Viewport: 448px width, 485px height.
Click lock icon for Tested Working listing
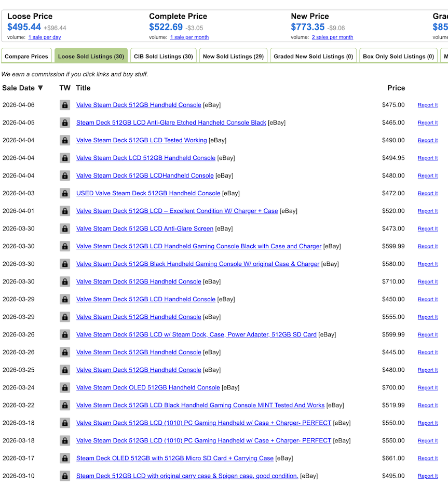pyautogui.click(x=64, y=140)
